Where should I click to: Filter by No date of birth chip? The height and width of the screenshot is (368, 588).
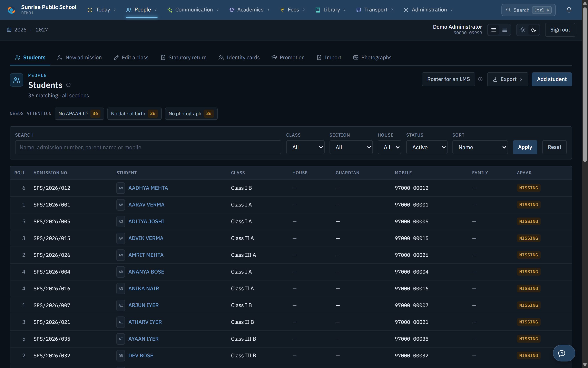click(x=134, y=114)
